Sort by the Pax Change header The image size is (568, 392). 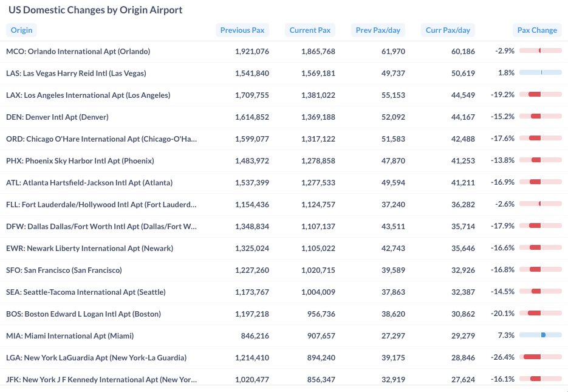point(537,30)
